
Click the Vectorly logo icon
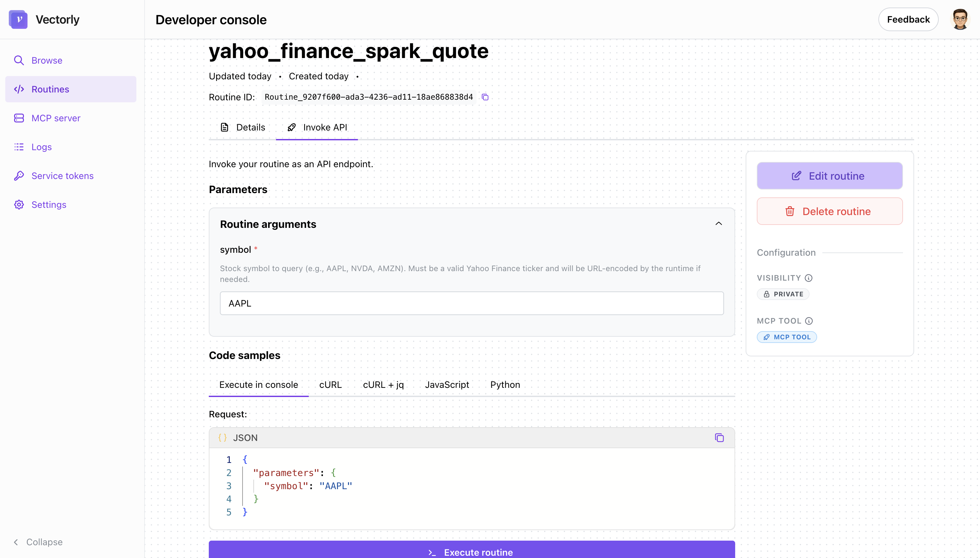pyautogui.click(x=18, y=20)
